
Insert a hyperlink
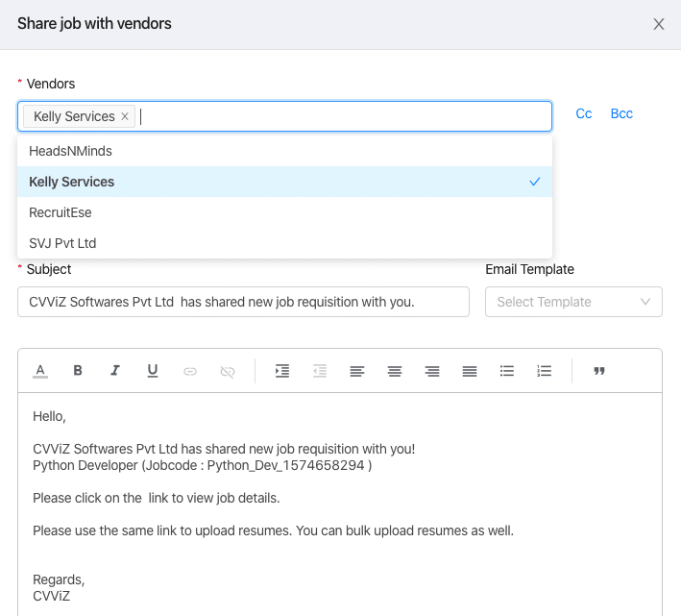[190, 371]
